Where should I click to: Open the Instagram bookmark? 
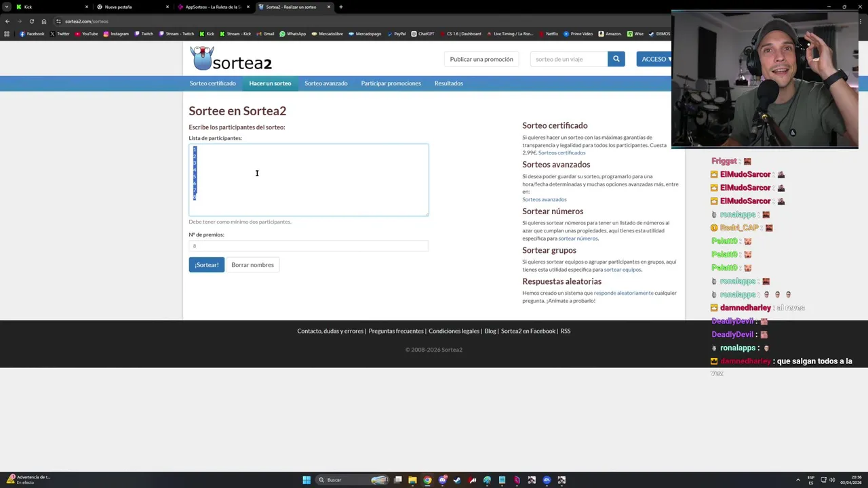pyautogui.click(x=116, y=34)
